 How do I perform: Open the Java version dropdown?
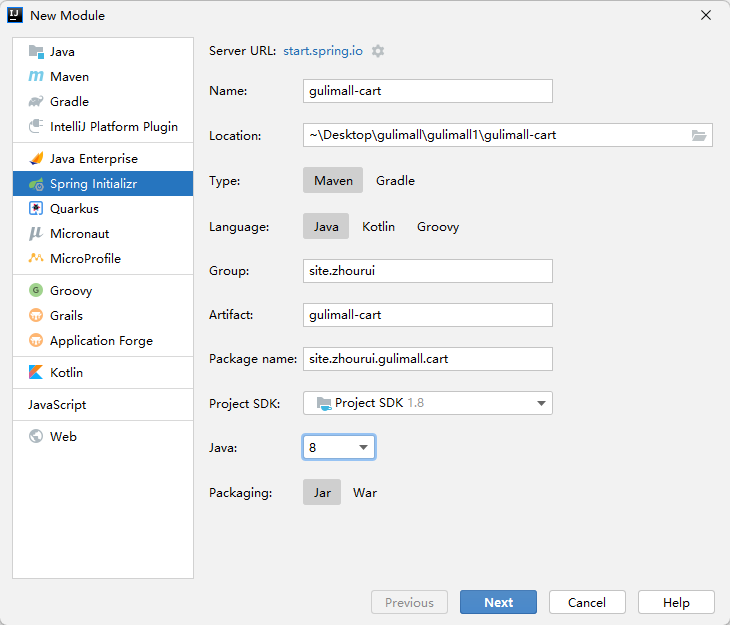point(338,447)
